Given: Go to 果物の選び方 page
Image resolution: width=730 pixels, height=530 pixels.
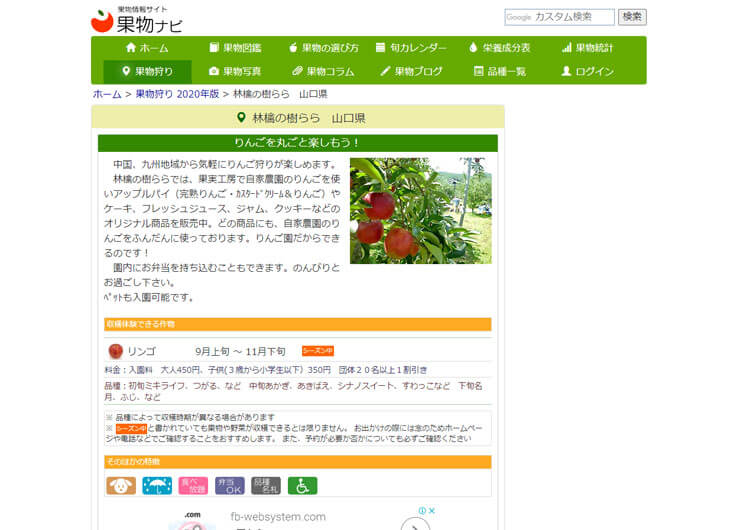Looking at the screenshot, I should pyautogui.click(x=324, y=48).
